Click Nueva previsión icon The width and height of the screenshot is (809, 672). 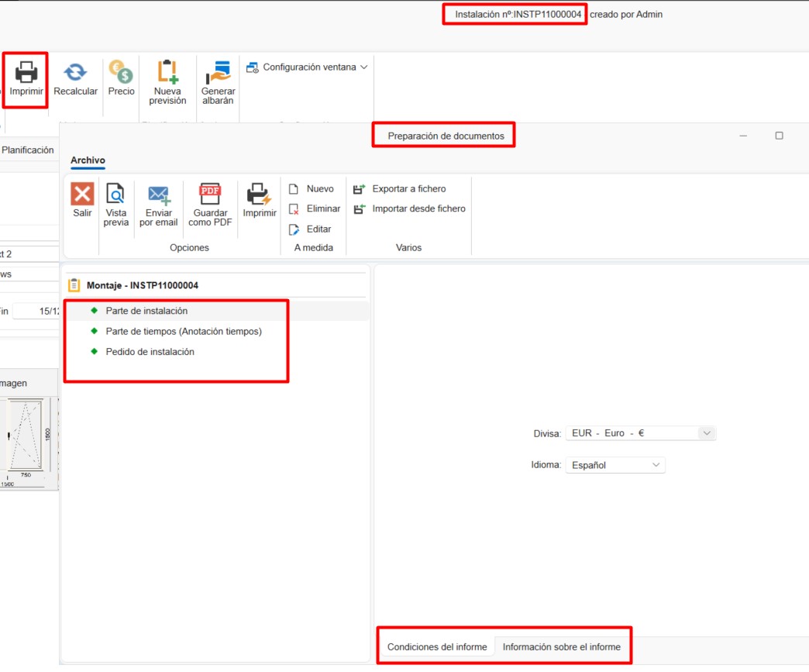pyautogui.click(x=167, y=74)
